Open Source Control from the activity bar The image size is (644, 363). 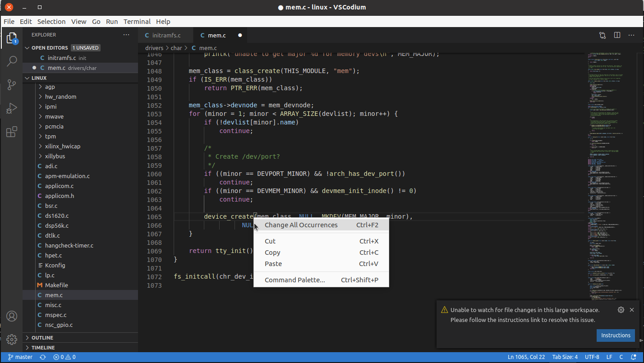click(x=11, y=84)
